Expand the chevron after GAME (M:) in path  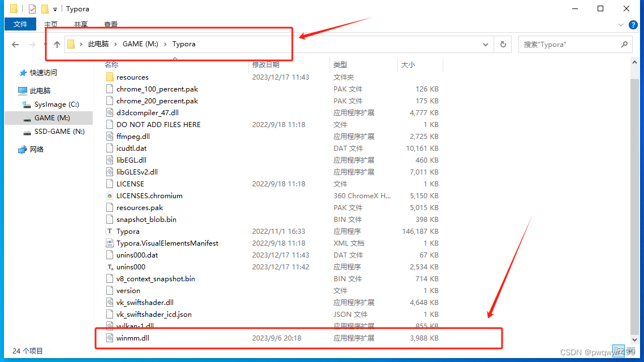pos(165,44)
